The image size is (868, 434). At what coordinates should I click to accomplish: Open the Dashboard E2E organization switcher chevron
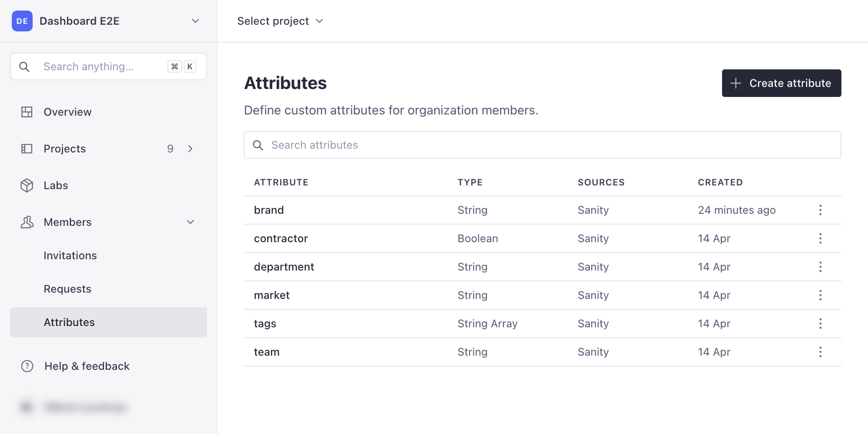196,21
